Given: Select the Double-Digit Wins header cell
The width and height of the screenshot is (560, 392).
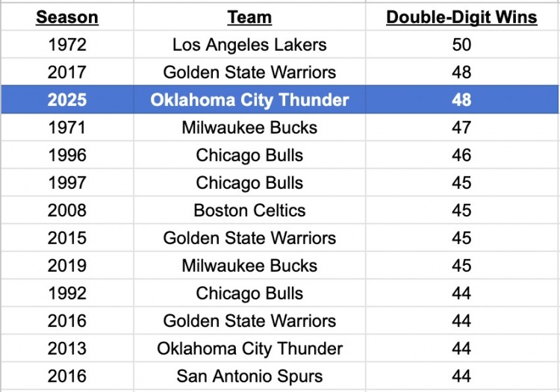Looking at the screenshot, I should pos(461,17).
